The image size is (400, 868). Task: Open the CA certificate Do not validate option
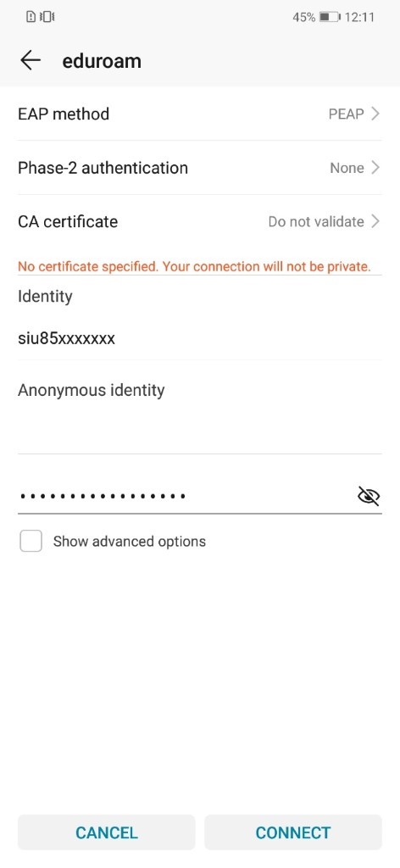point(325,221)
